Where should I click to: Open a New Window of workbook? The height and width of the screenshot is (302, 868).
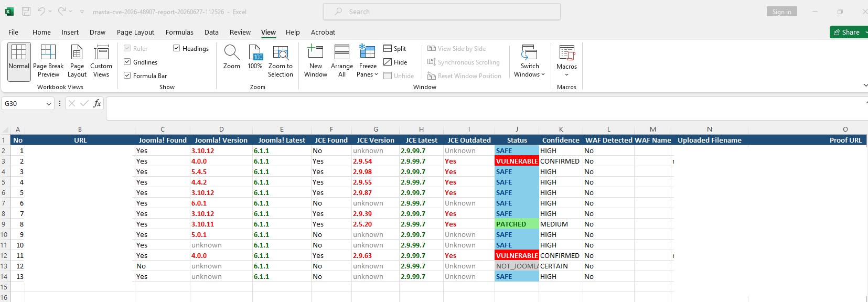tap(316, 61)
